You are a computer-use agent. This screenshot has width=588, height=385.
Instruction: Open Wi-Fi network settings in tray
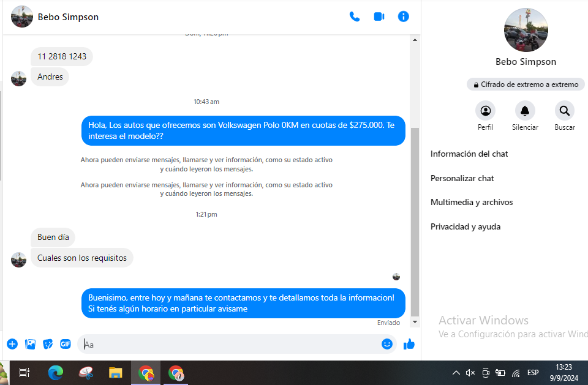pyautogui.click(x=516, y=373)
